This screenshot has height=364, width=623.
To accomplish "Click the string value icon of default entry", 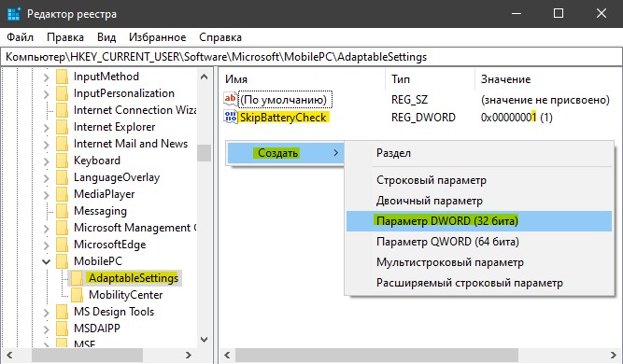I will coord(231,99).
